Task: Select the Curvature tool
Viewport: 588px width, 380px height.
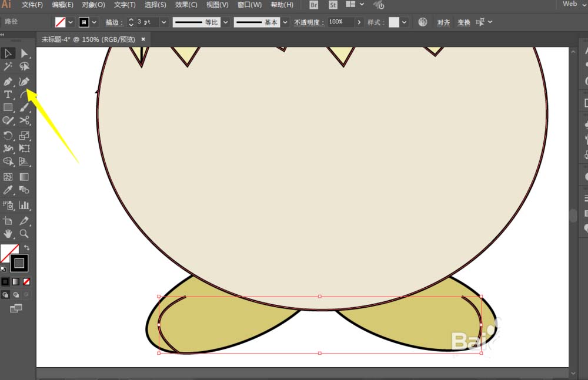Action: point(24,81)
